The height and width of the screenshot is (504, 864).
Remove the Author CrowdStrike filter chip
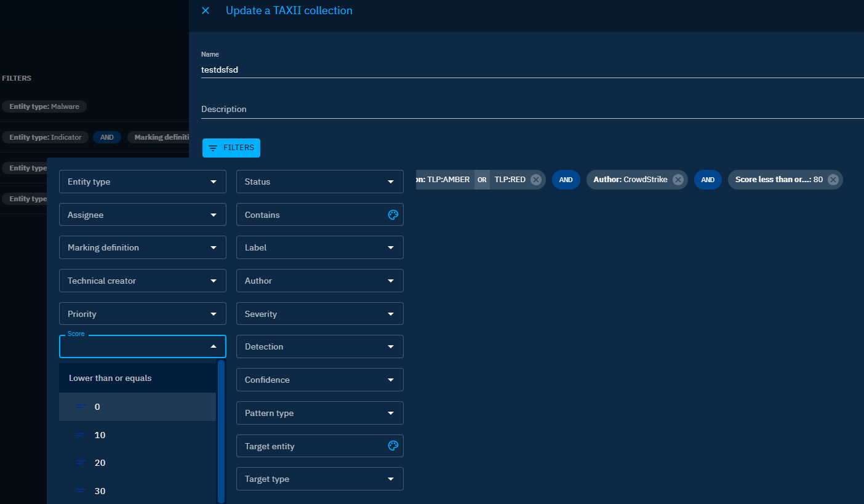point(678,180)
